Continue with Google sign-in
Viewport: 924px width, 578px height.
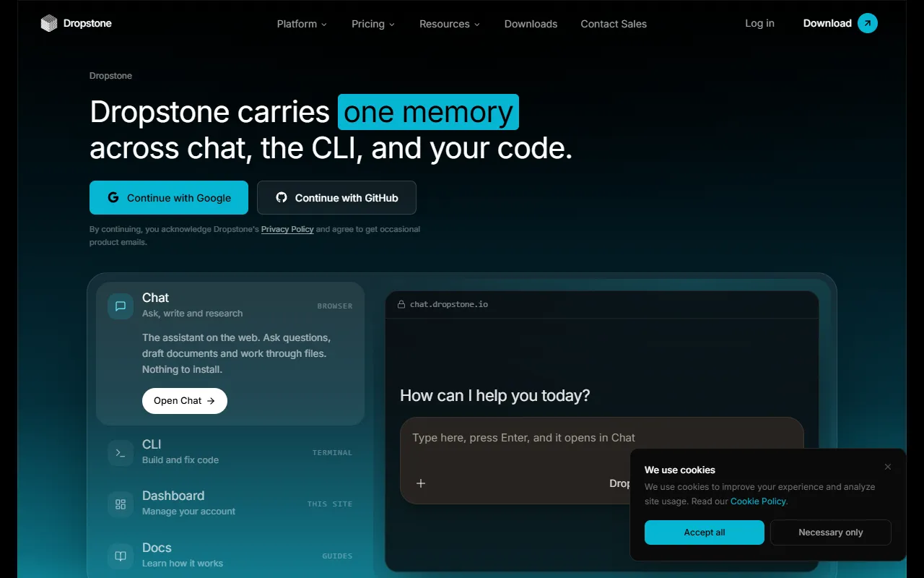(x=169, y=198)
